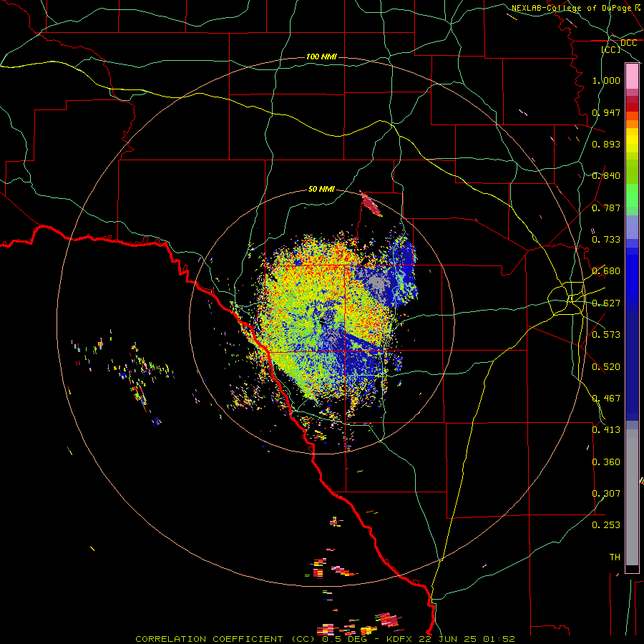Click the 100 NMI range ring label
644x644 pixels.
(321, 57)
